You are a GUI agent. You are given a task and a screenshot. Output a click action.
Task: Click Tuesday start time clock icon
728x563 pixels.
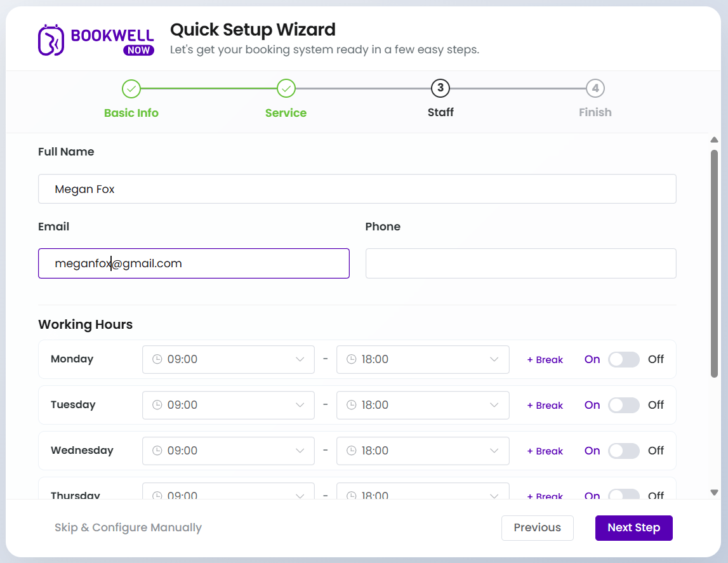(157, 405)
